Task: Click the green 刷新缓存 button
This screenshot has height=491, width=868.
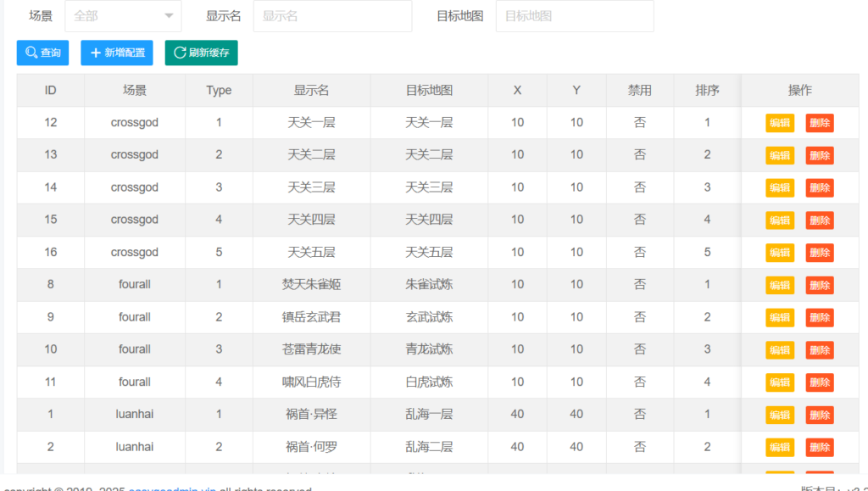Action: (202, 53)
